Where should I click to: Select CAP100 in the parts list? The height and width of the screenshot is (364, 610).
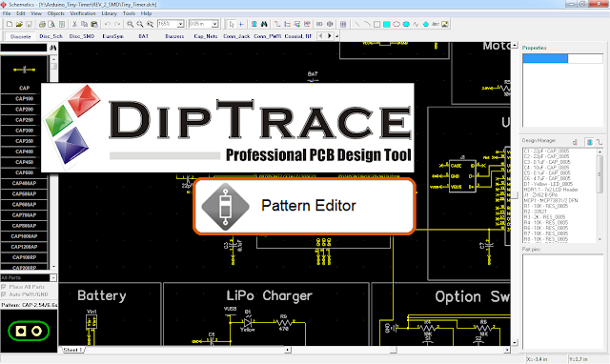click(x=24, y=99)
